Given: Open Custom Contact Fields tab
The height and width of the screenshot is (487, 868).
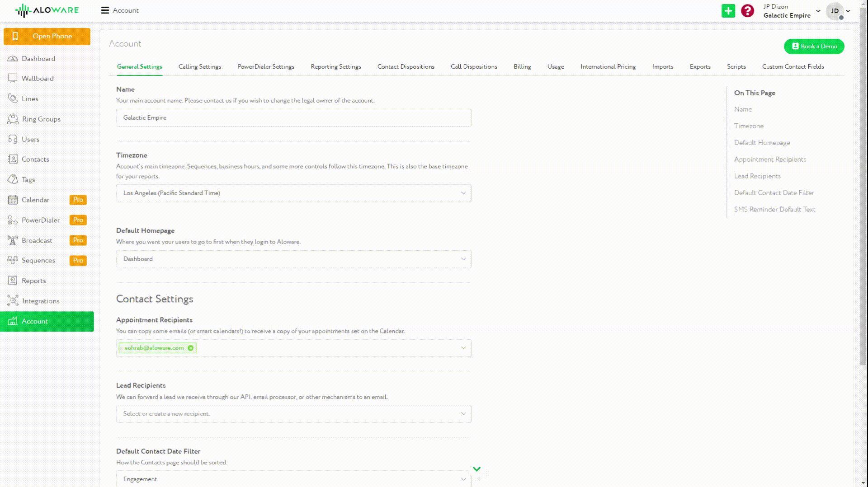Looking at the screenshot, I should pos(793,67).
